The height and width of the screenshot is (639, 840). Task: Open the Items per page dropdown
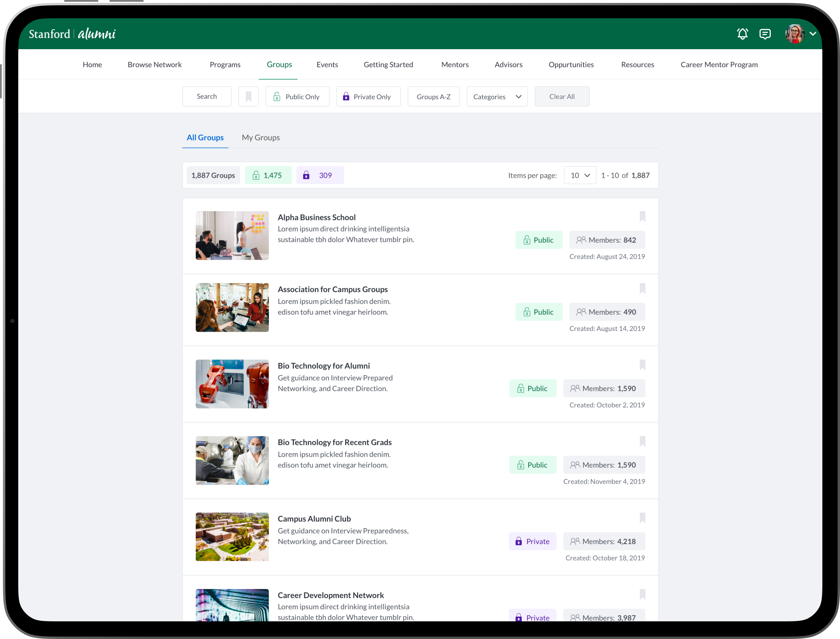point(580,175)
